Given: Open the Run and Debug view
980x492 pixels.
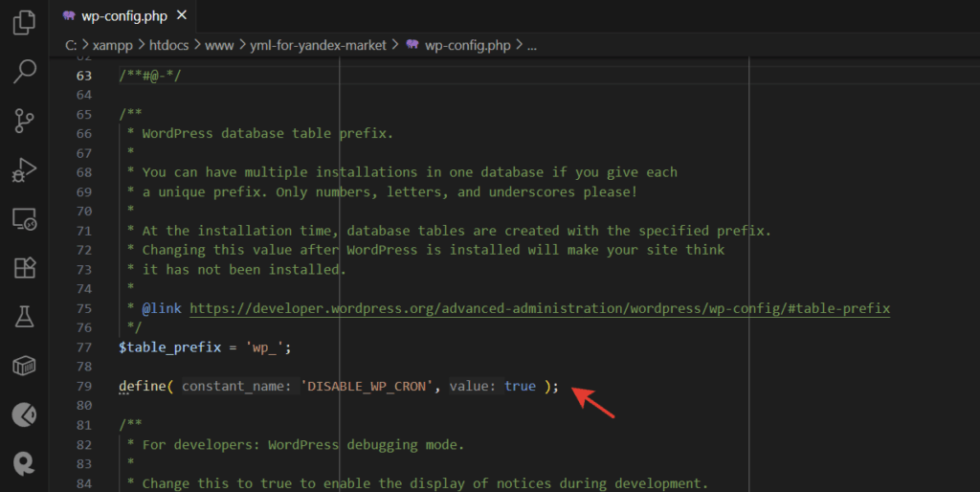Looking at the screenshot, I should (x=25, y=169).
